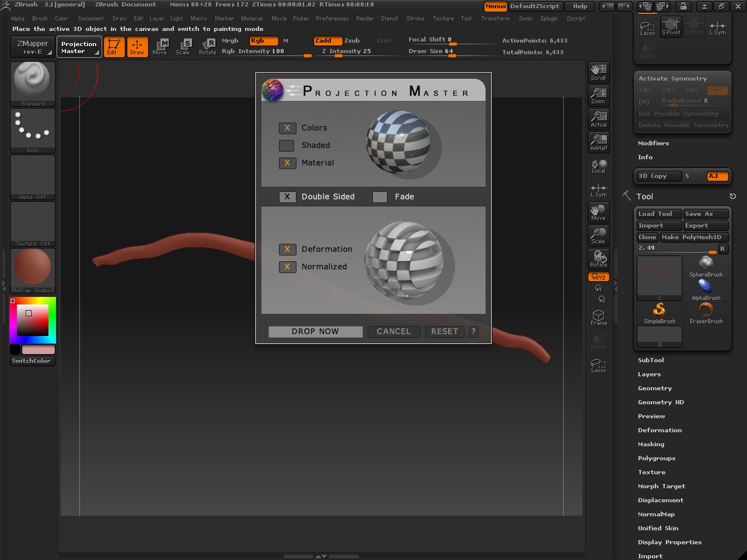
Task: Click the orange XYZ rotation axis icon
Action: [x=599, y=277]
